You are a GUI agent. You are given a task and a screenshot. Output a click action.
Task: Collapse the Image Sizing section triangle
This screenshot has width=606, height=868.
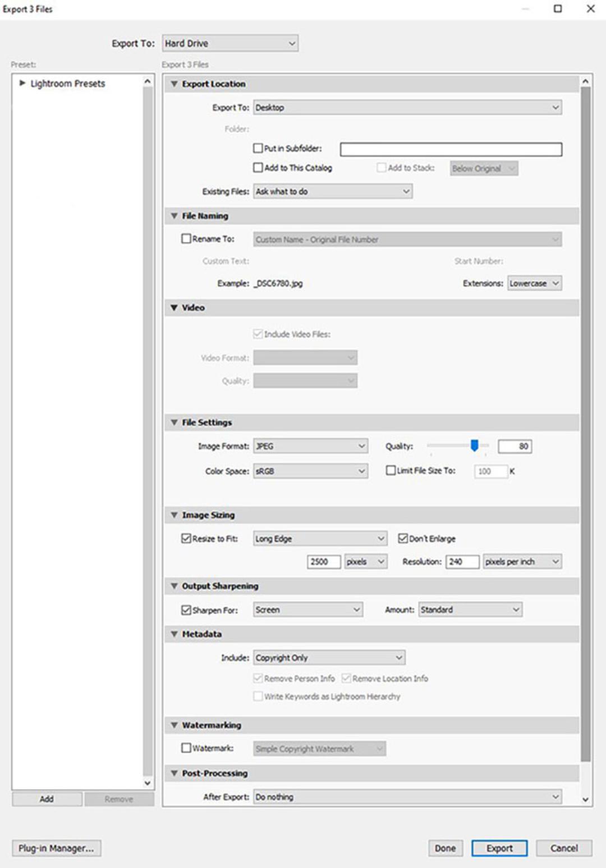tap(174, 515)
